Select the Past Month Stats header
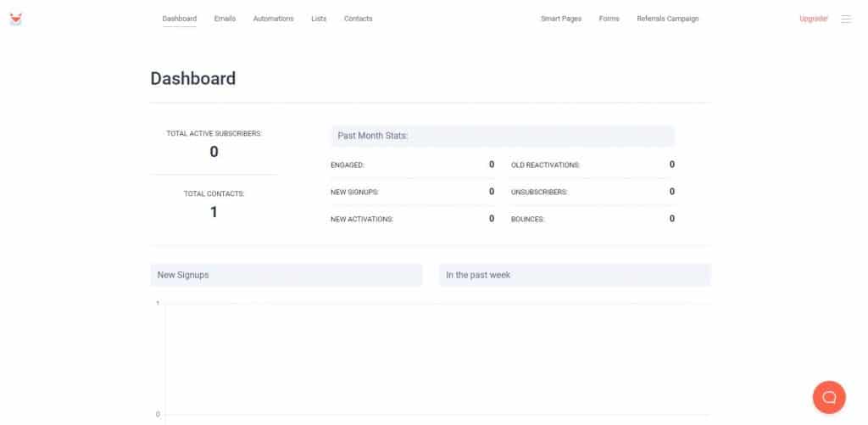 coord(502,136)
